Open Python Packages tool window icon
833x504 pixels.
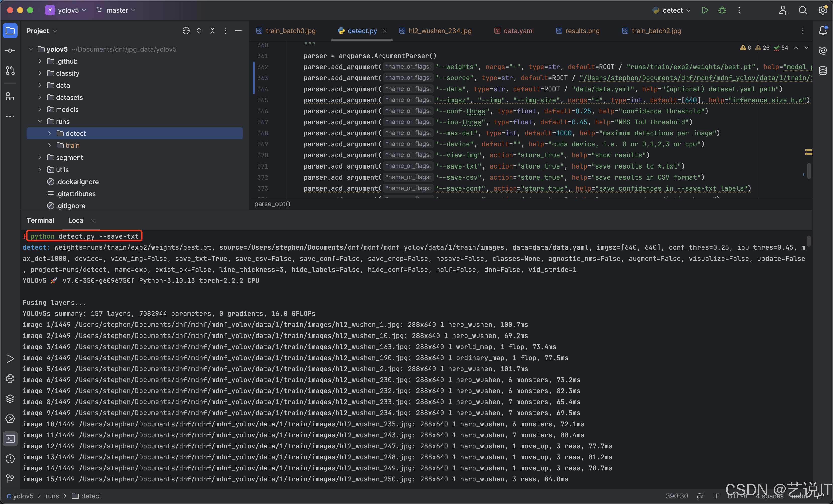(x=10, y=399)
